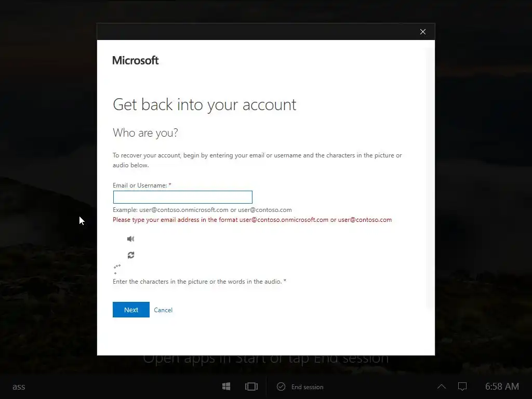Click the 'Get back into your account' title
Image resolution: width=532 pixels, height=399 pixels.
(205, 104)
